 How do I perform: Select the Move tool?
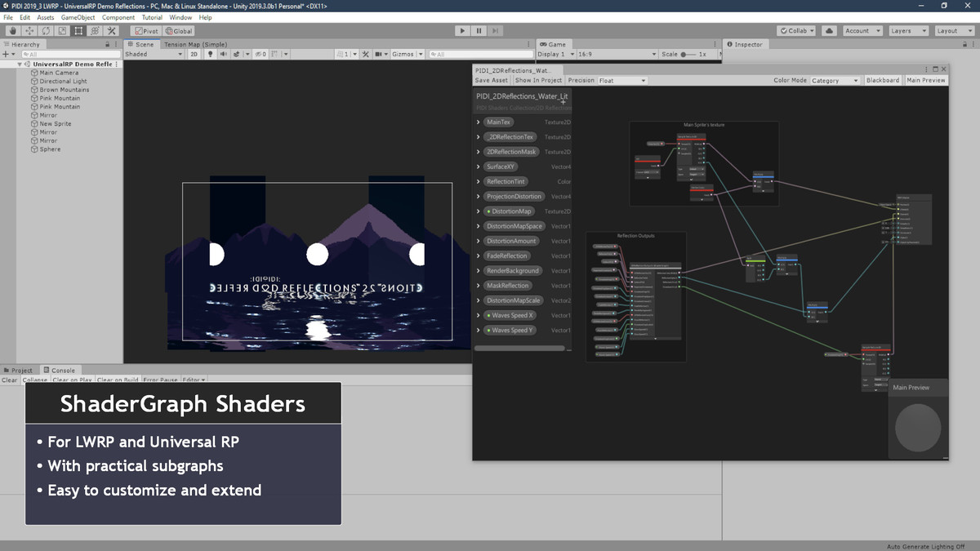pos(29,31)
